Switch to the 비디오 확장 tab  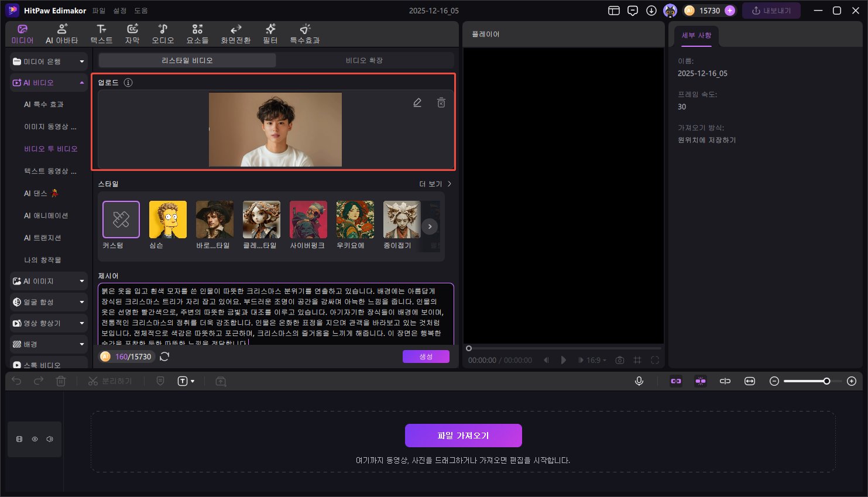364,60
